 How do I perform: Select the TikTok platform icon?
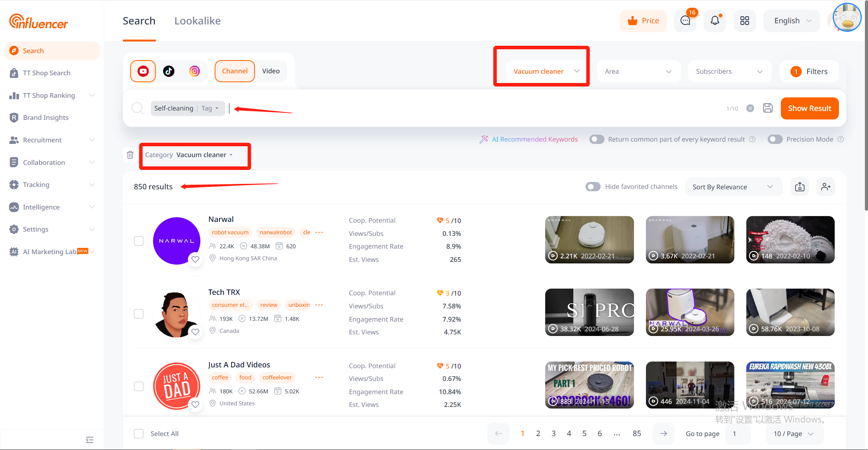pos(169,71)
